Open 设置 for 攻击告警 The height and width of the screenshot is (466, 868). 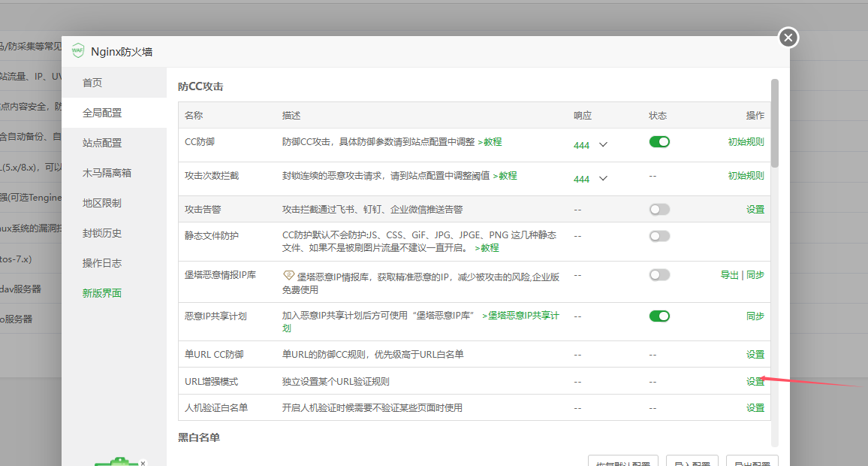coord(755,210)
